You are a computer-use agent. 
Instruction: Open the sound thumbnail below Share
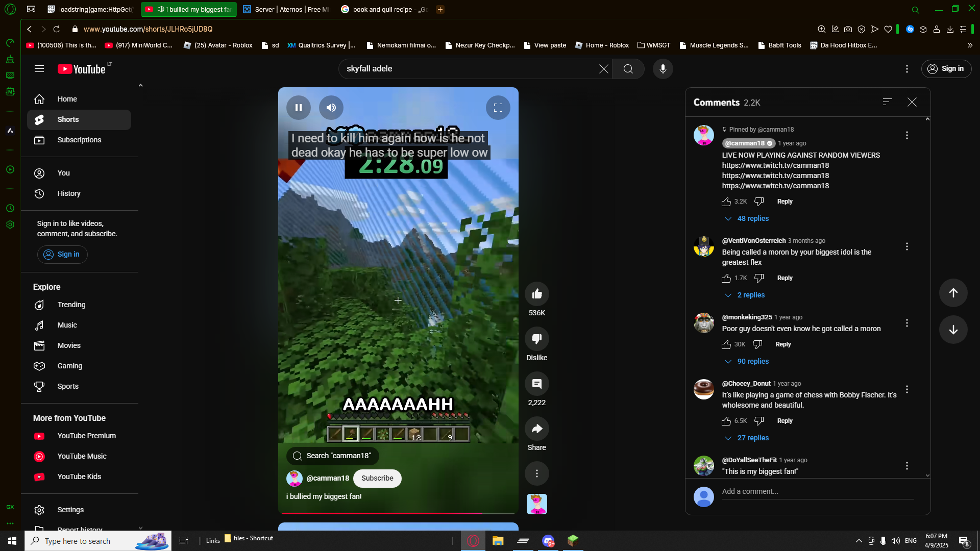point(537,504)
